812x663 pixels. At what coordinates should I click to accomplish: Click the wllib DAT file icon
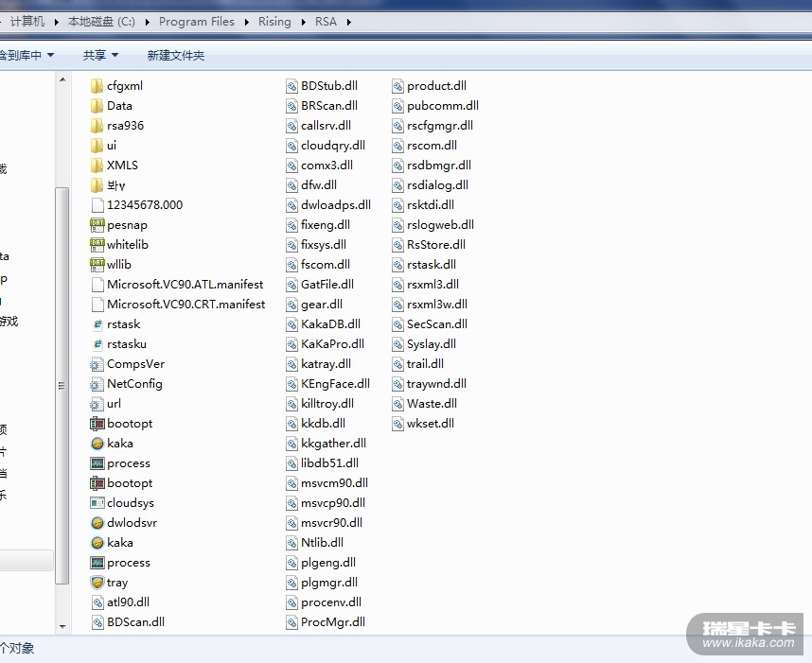(97, 265)
